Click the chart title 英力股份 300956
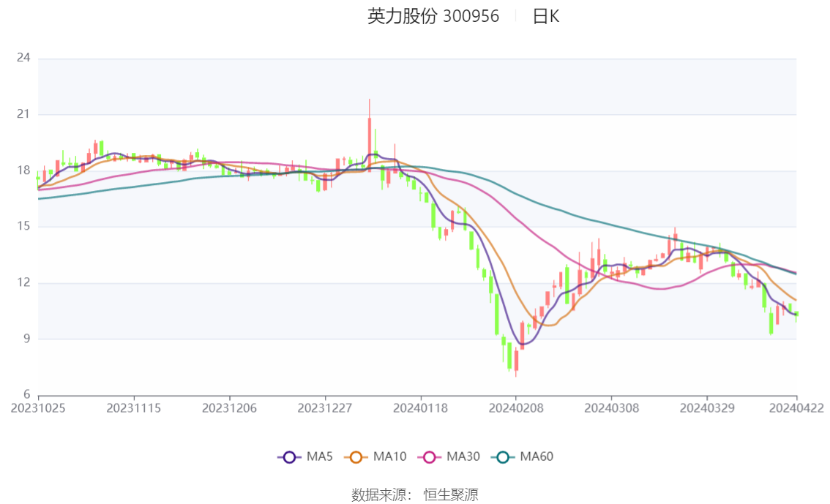 click(x=433, y=16)
